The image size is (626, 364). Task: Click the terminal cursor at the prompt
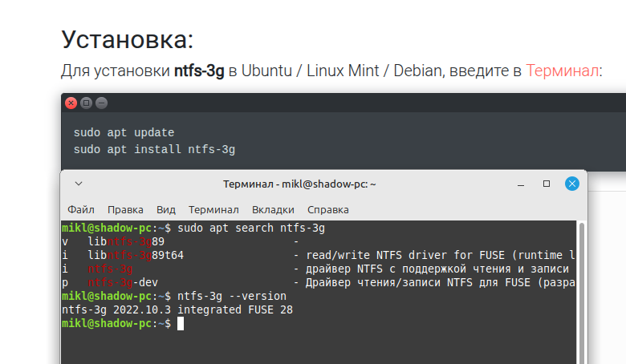181,323
